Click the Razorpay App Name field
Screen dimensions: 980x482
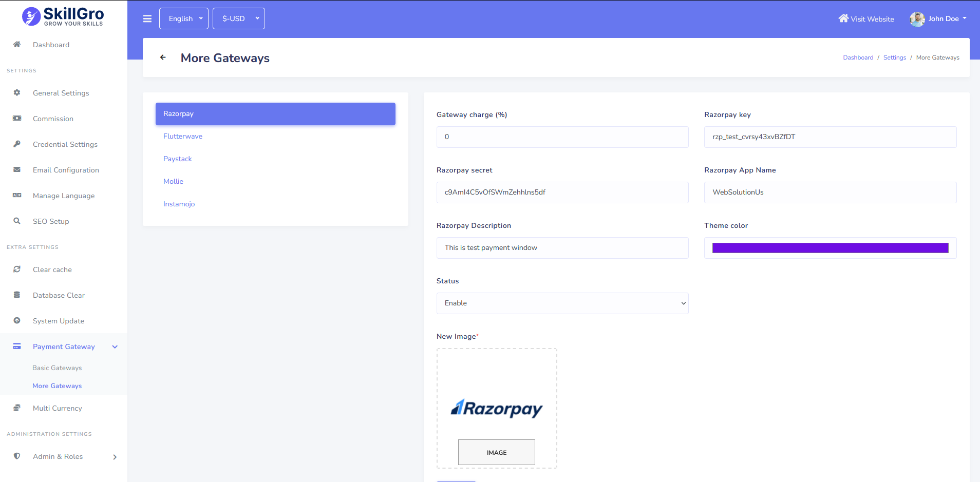[830, 192]
